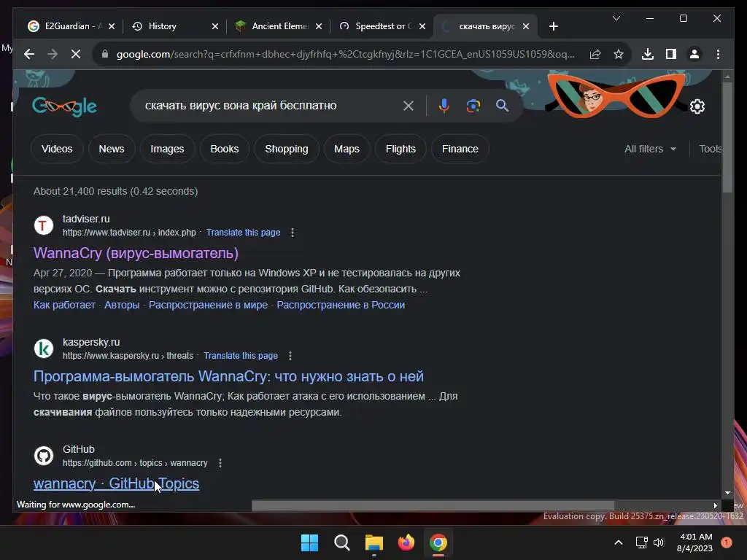Filter results by Books

[x=225, y=149]
